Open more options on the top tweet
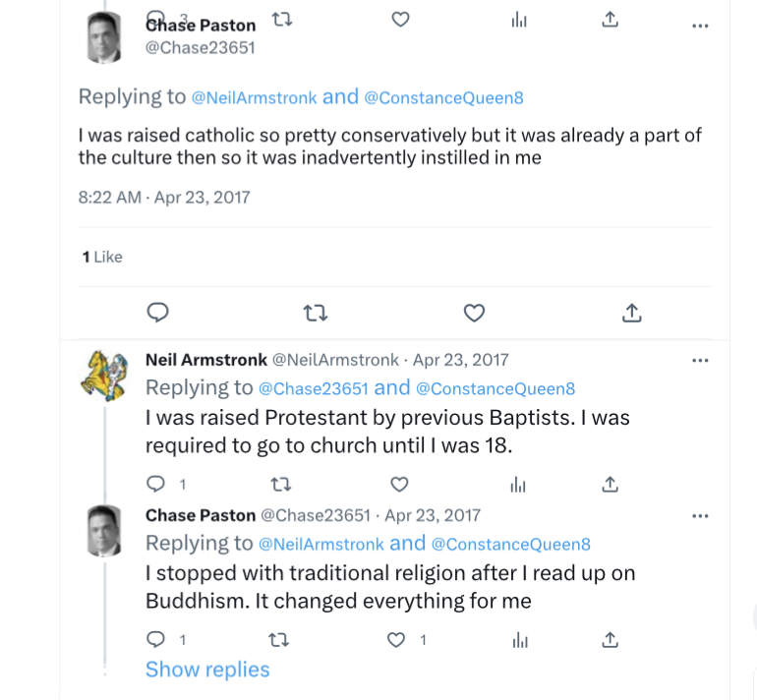This screenshot has width=757, height=700. tap(700, 27)
